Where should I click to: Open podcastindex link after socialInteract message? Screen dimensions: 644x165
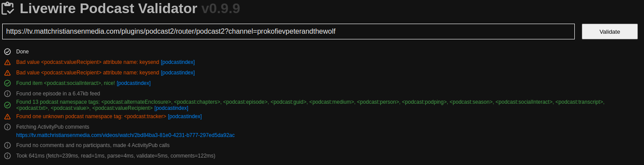point(134,83)
